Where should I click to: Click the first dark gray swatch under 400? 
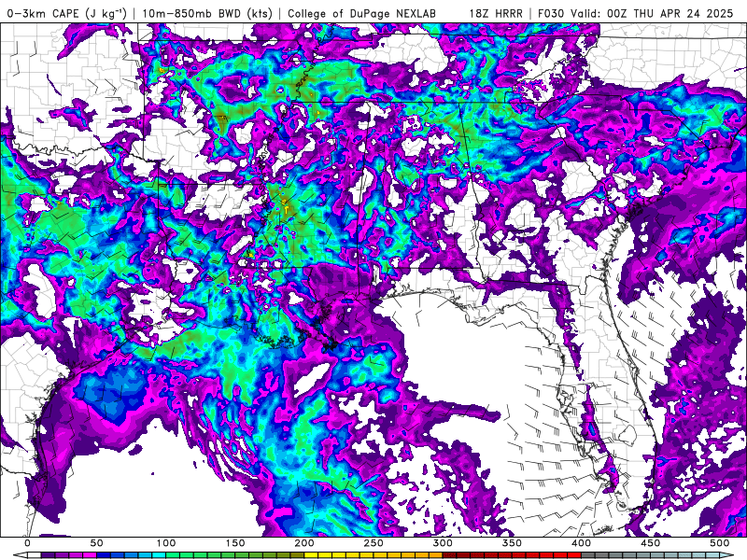click(588, 555)
